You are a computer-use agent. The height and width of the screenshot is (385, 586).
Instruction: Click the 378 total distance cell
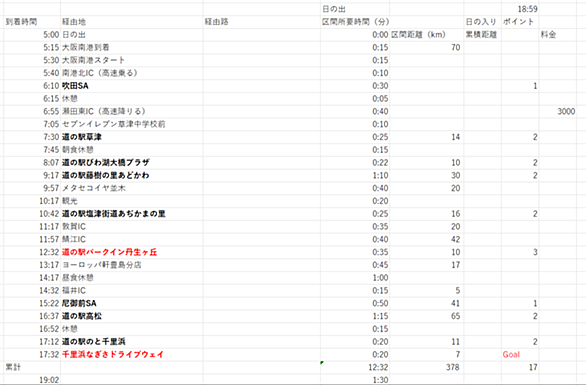coord(426,367)
